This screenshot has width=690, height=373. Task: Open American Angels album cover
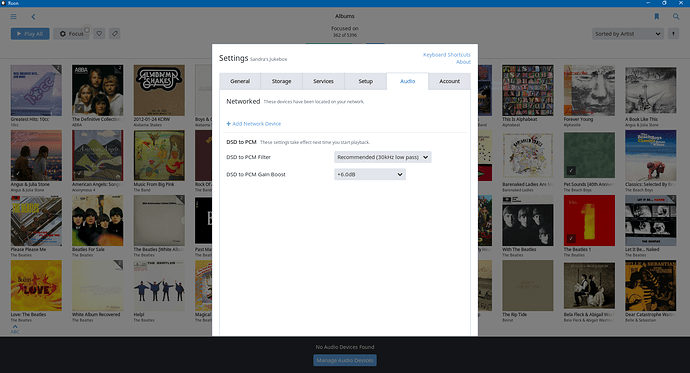point(98,156)
